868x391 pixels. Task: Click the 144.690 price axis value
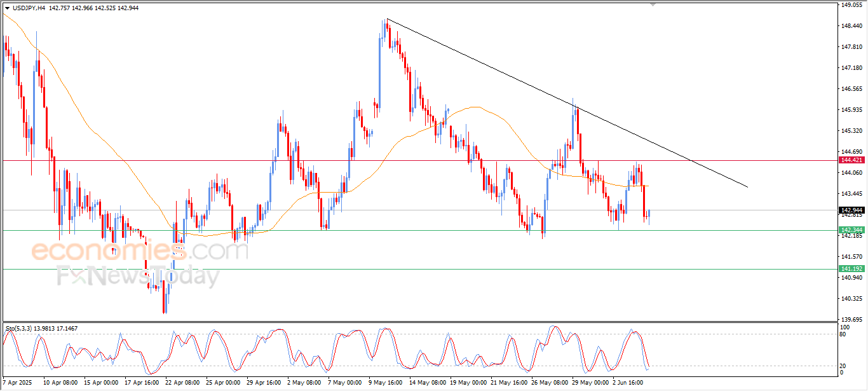(851, 152)
